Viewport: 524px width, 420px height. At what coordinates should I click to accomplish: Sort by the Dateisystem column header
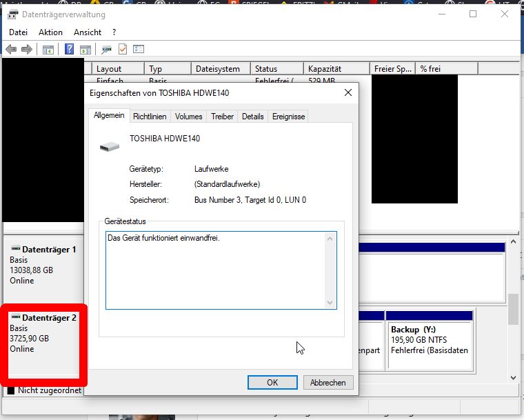pos(221,69)
